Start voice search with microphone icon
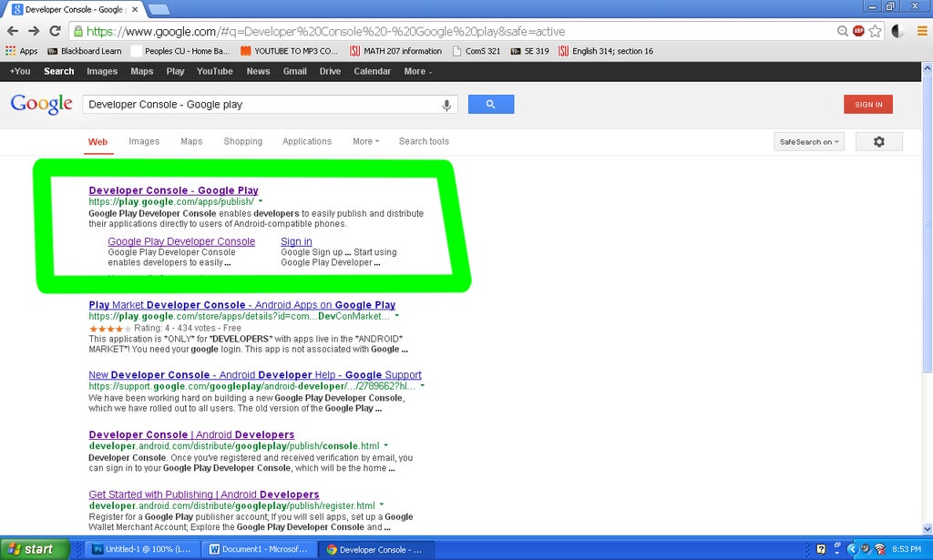 coord(446,105)
